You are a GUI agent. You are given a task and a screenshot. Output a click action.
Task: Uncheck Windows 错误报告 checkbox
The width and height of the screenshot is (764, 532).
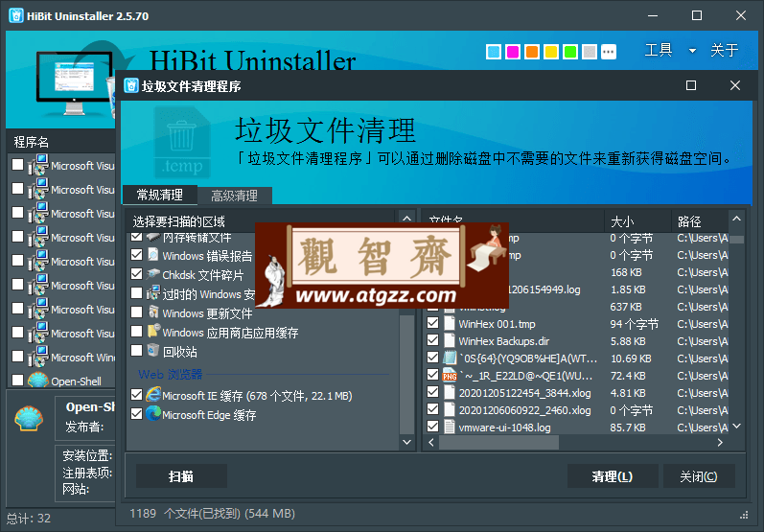pyautogui.click(x=137, y=255)
